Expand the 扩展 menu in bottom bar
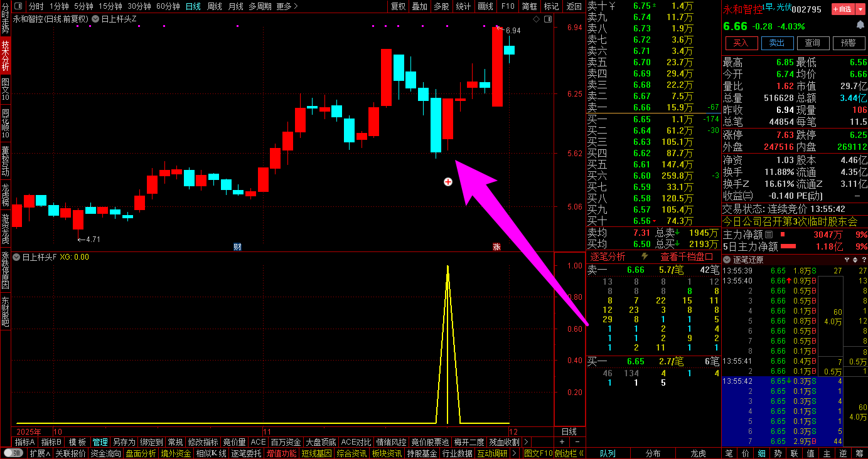The width and height of the screenshot is (868, 459). point(40,453)
